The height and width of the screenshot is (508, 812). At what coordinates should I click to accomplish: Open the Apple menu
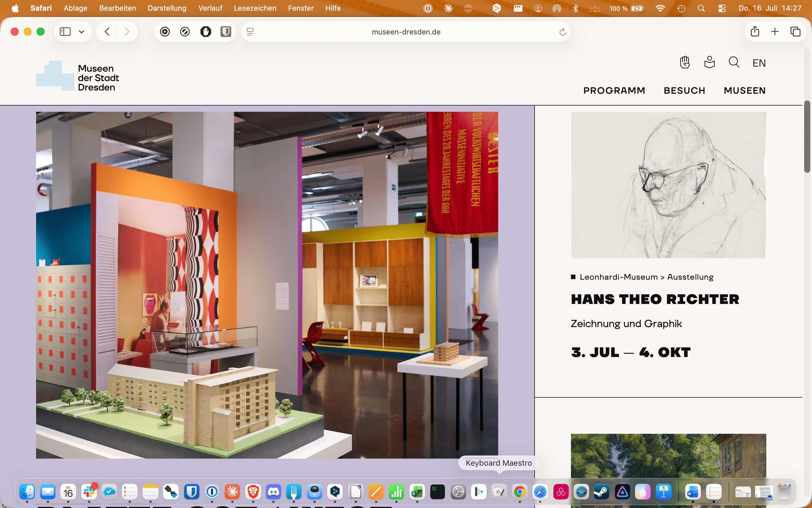15,8
